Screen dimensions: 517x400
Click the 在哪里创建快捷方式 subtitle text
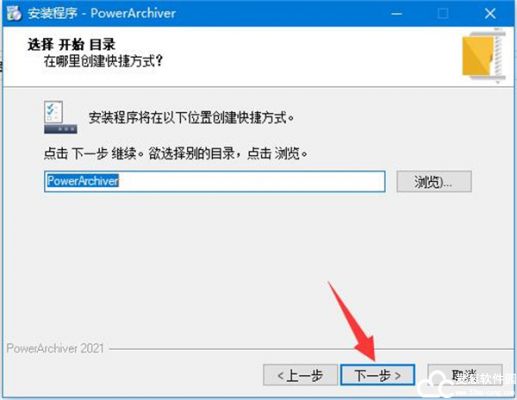point(103,61)
